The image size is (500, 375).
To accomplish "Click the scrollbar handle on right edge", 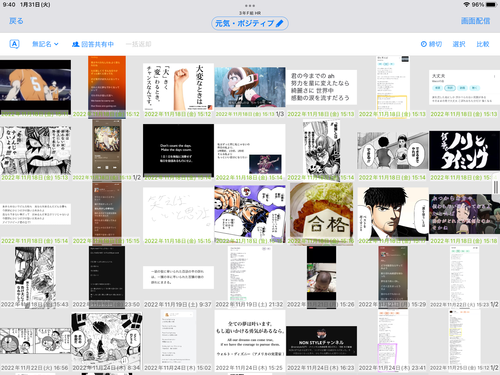I will (496, 187).
